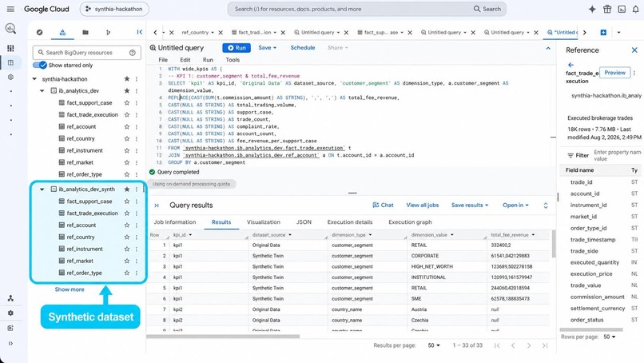Click the Reference panel horizontal scrollbar

coord(591,329)
